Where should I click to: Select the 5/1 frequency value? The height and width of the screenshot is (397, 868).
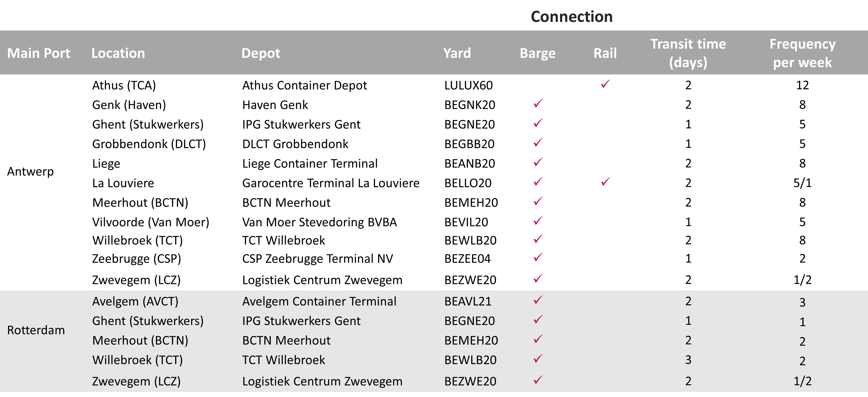[802, 183]
